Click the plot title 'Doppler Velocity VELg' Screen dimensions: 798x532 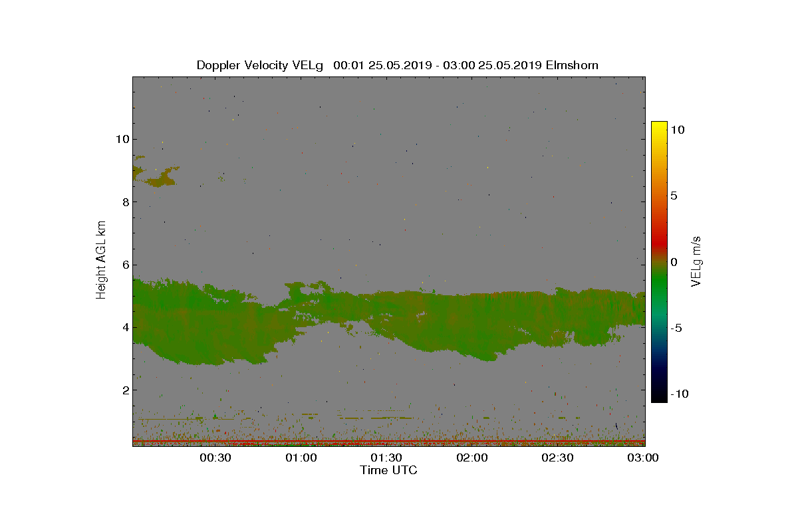(260, 65)
